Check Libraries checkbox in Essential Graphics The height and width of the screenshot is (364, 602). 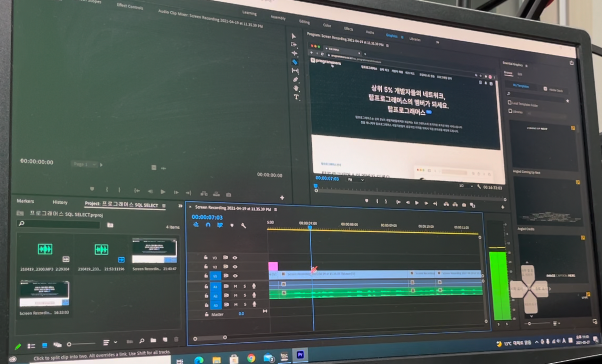[x=510, y=111]
